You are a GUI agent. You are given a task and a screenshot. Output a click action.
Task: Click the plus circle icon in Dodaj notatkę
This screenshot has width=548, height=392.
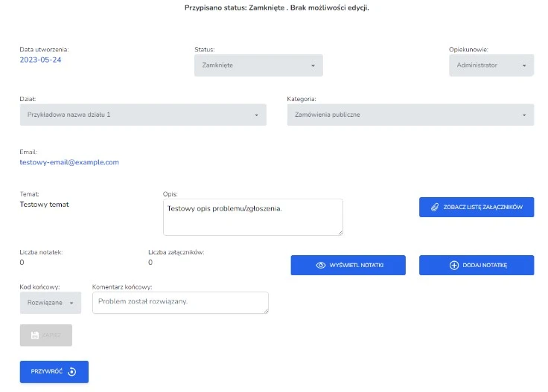tap(454, 266)
